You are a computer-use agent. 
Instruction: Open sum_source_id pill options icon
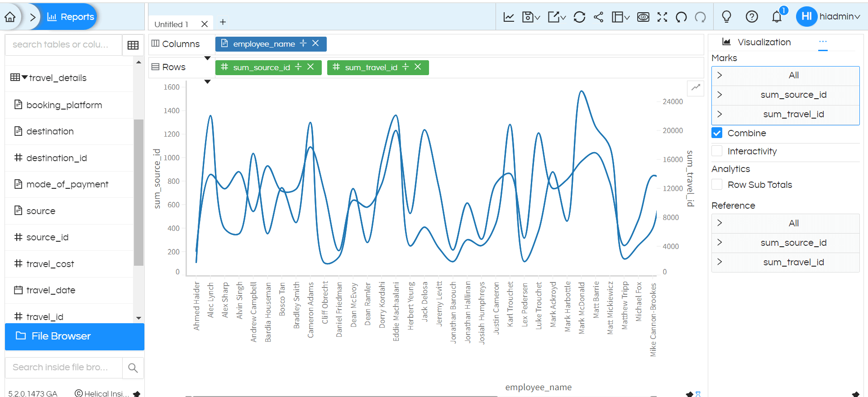coord(298,67)
